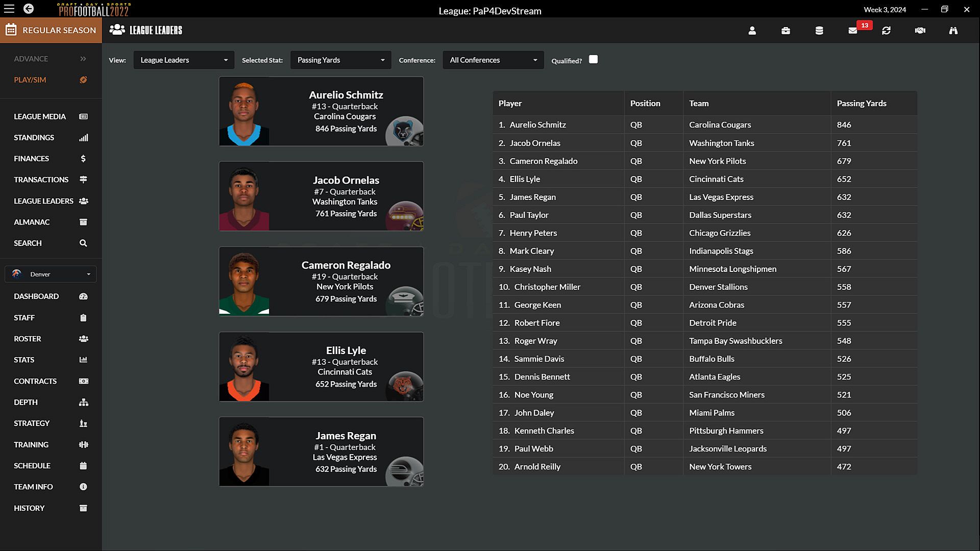Screen dimensions: 980x551
Task: Open the All Conferences dropdown
Action: (493, 60)
